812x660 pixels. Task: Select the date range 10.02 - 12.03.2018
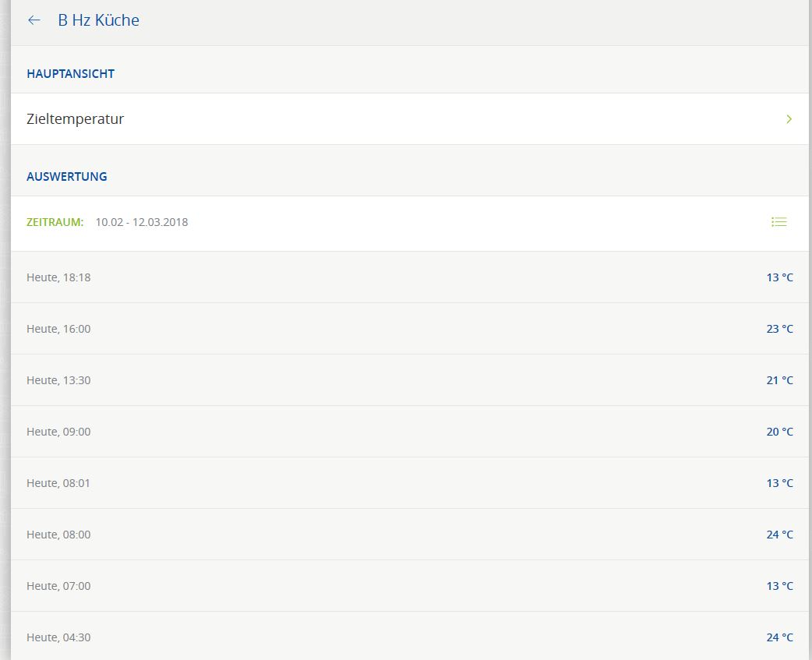pyautogui.click(x=141, y=222)
